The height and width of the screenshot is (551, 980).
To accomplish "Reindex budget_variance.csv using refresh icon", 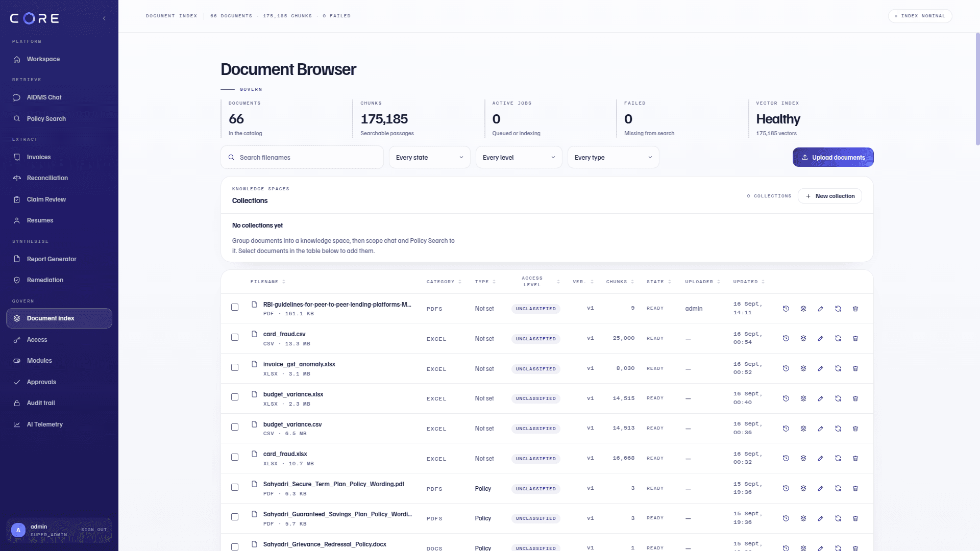I will (838, 429).
